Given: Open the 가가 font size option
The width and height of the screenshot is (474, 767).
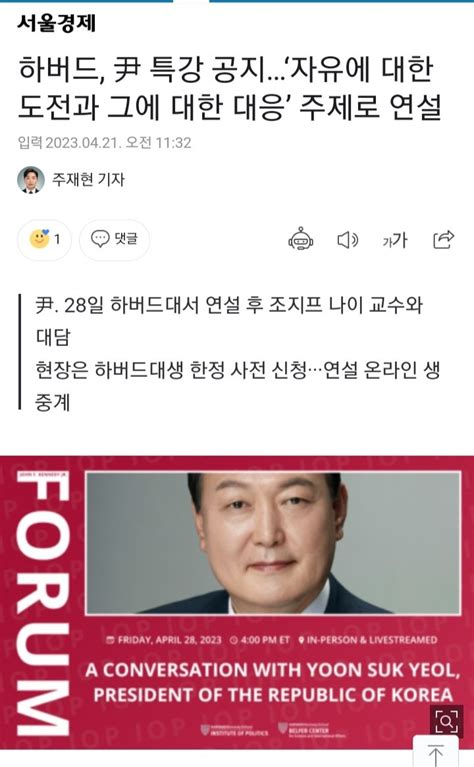Looking at the screenshot, I should tap(395, 240).
